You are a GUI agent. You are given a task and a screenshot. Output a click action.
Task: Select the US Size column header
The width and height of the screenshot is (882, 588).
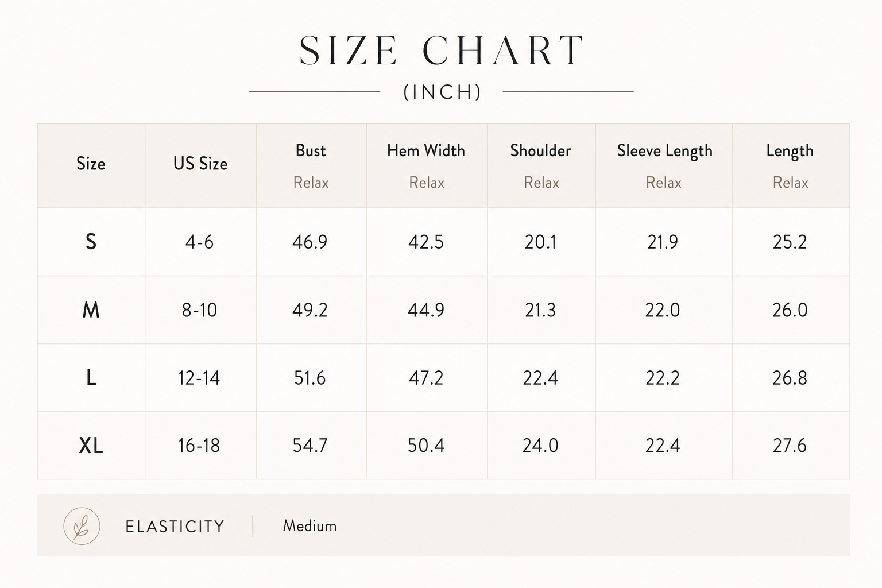tap(200, 164)
